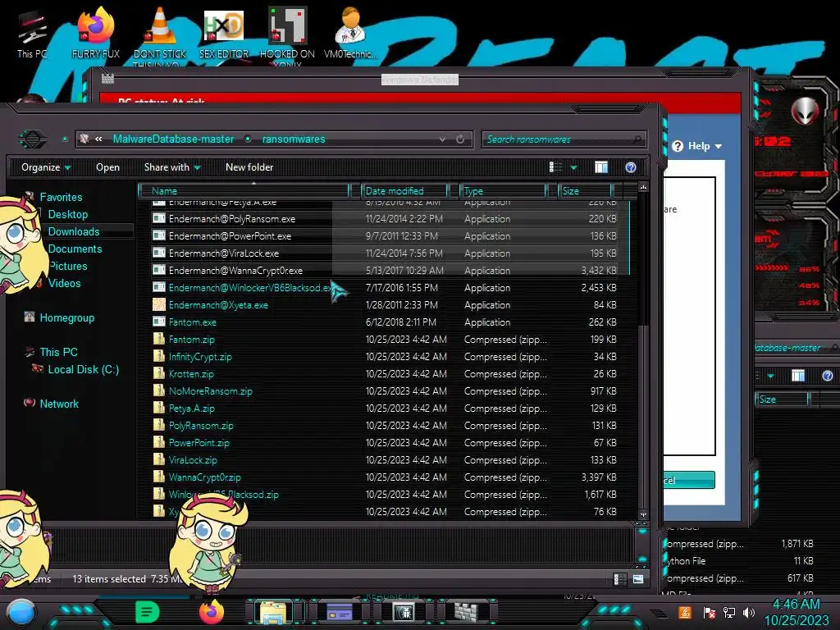The height and width of the screenshot is (630, 840).
Task: Click the Open toolbar button
Action: tap(107, 167)
